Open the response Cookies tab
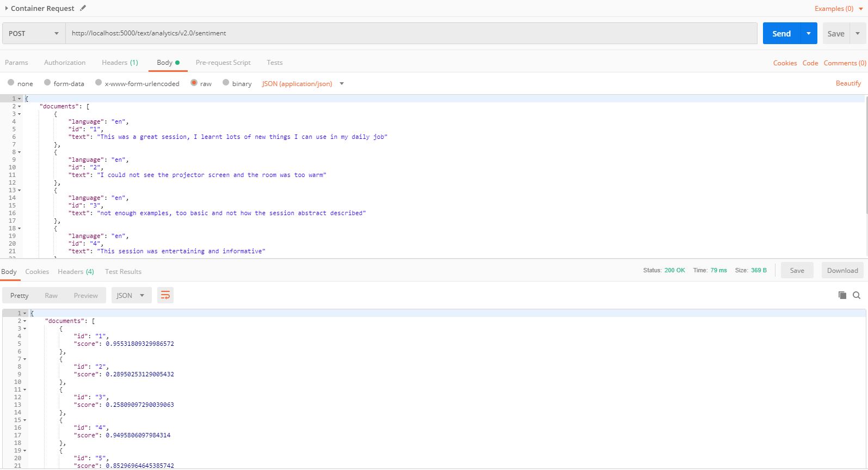Image resolution: width=868 pixels, height=470 pixels. pos(37,272)
